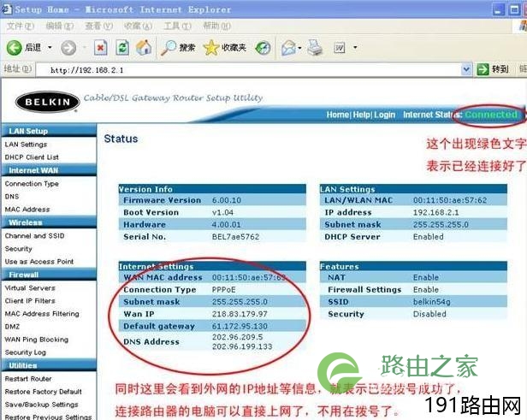Click the green Connected status text
The image size is (527, 420).
[491, 115]
